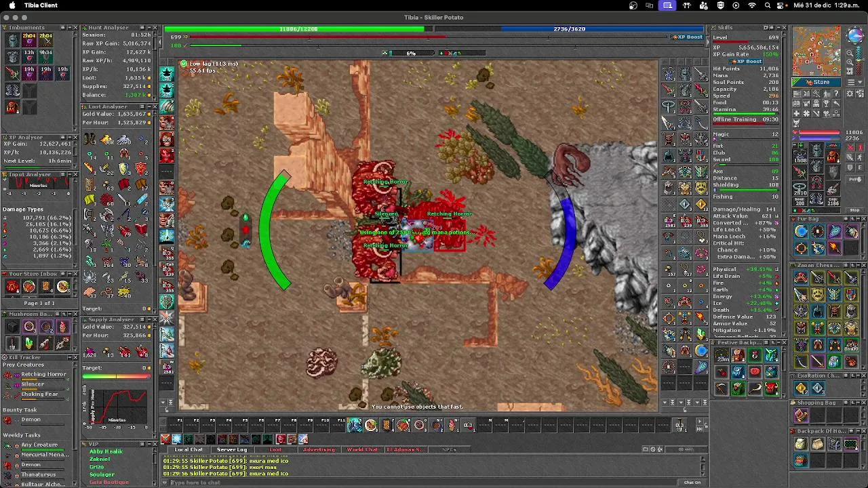
Task: Open the Apple menu
Action: pos(12,5)
